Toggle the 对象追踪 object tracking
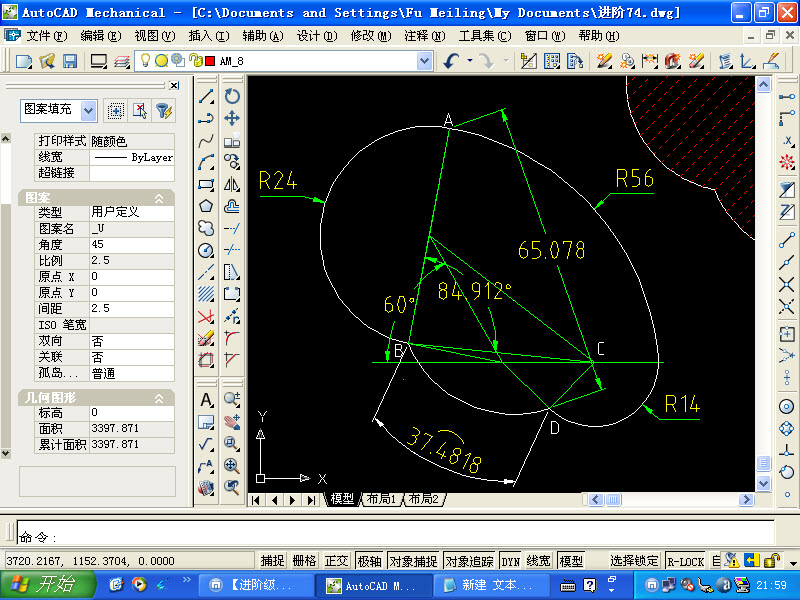800x600 pixels. [469, 561]
